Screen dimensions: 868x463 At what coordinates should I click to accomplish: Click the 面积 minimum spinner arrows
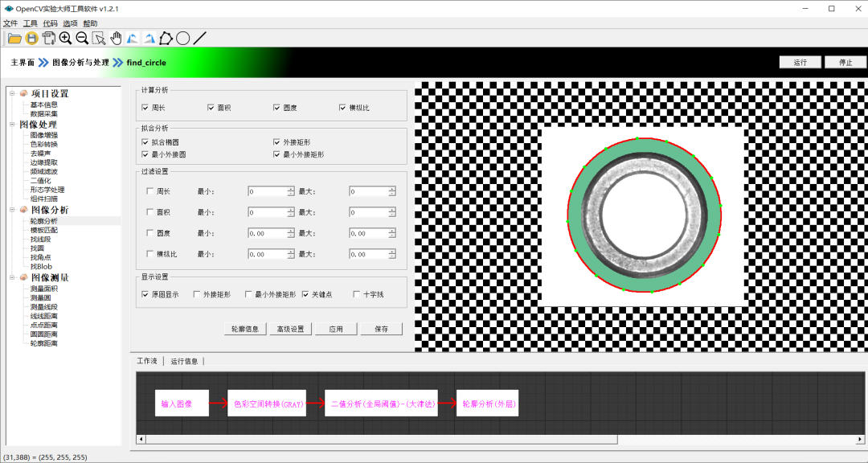click(x=291, y=212)
